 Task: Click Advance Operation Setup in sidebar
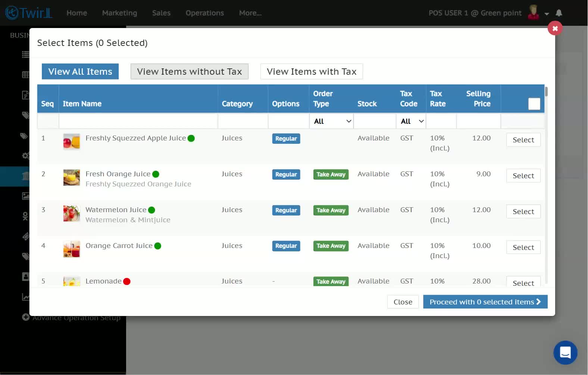coord(76,317)
